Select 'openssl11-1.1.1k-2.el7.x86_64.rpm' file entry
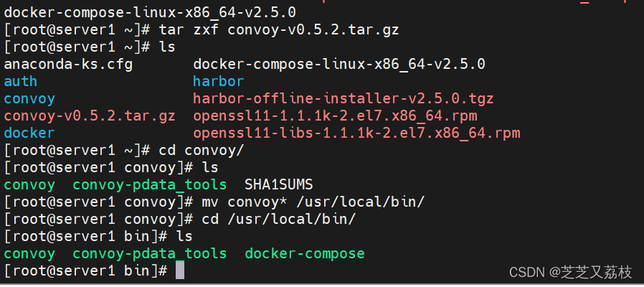The width and height of the screenshot is (644, 287). pyautogui.click(x=335, y=116)
